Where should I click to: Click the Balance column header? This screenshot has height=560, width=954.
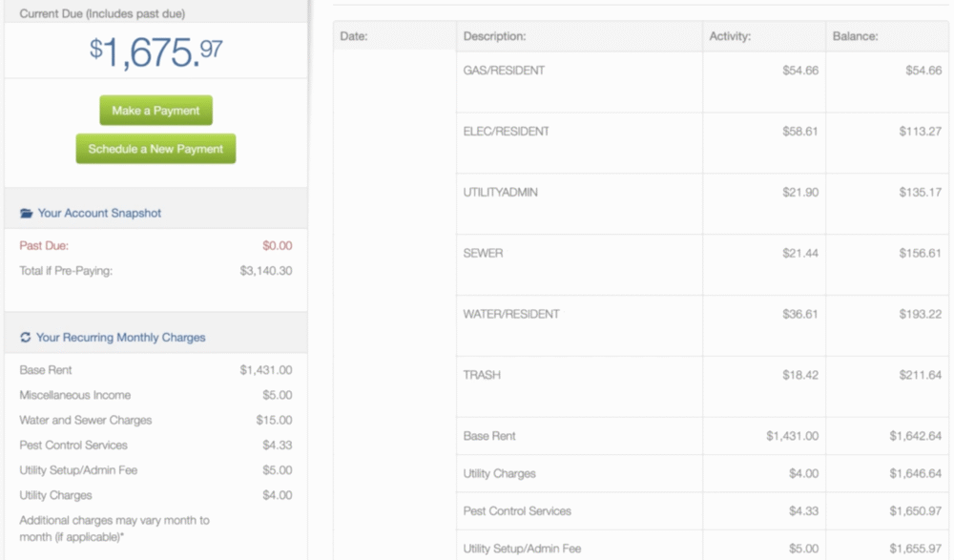[855, 37]
